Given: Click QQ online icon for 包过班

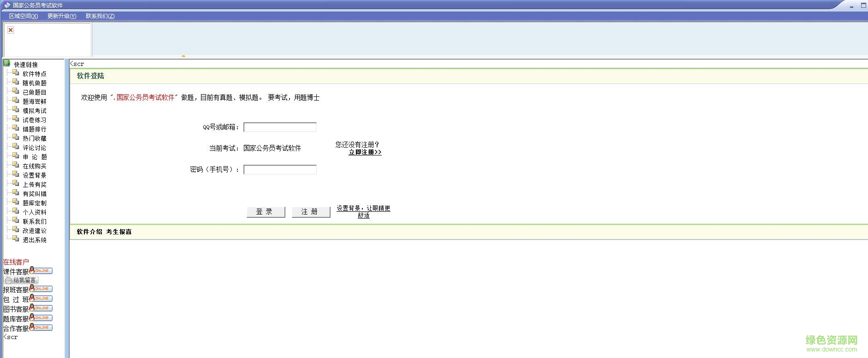Looking at the screenshot, I should pyautogui.click(x=41, y=298).
